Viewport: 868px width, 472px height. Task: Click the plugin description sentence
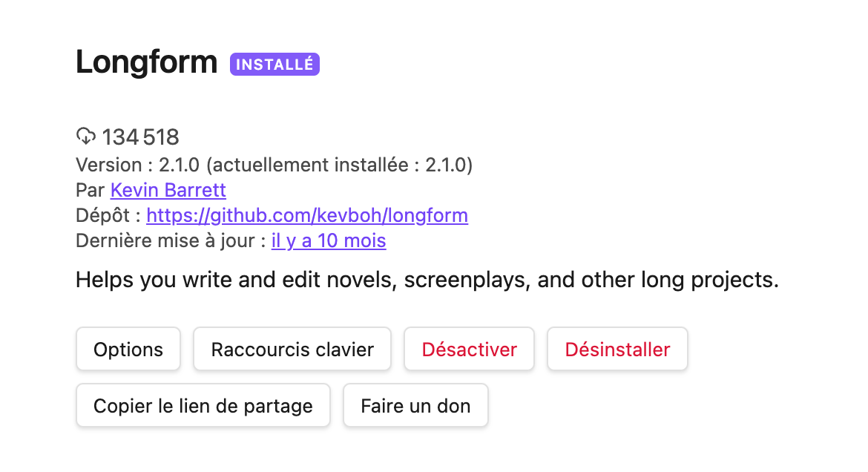[427, 281]
